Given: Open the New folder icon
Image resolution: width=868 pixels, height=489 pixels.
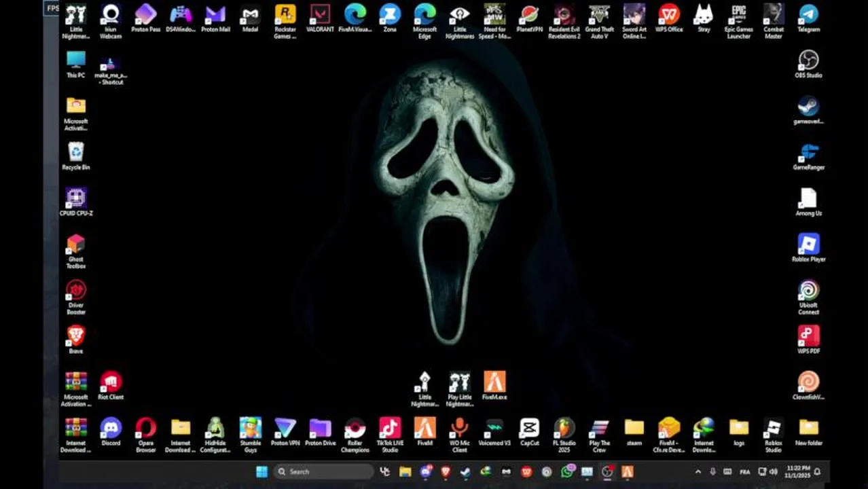Looking at the screenshot, I should [808, 432].
